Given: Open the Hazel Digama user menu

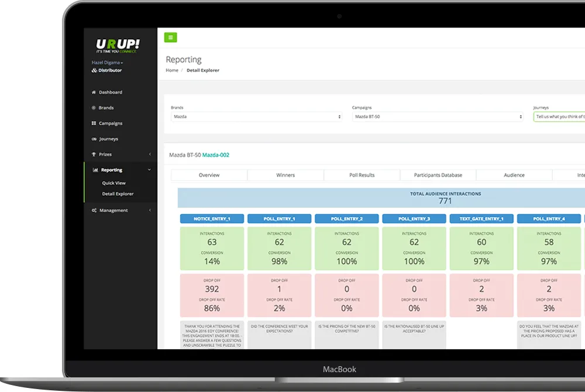Looking at the screenshot, I should tap(107, 62).
